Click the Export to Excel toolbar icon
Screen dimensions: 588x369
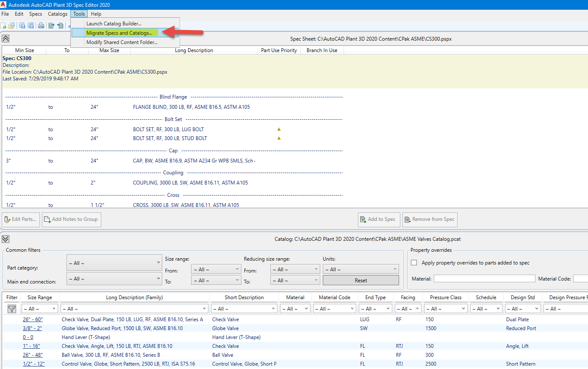click(52, 26)
